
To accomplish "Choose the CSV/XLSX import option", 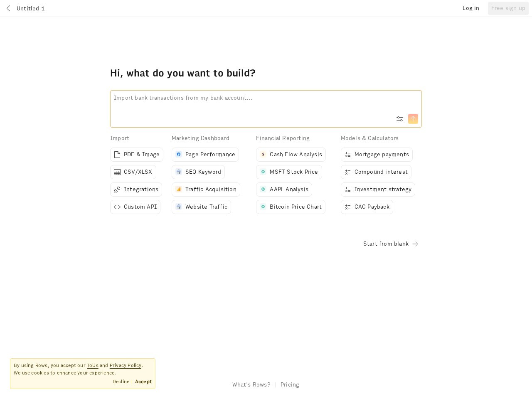I will 133,172.
